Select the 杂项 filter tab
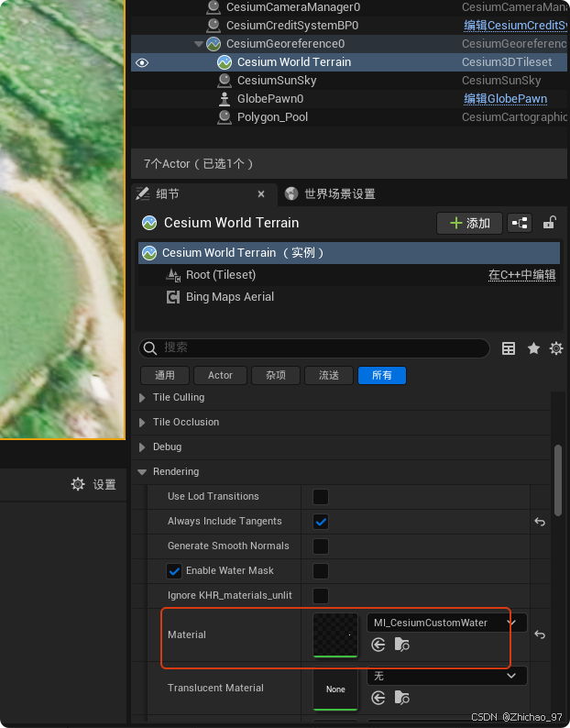This screenshot has height=728, width=570. pyautogui.click(x=276, y=376)
